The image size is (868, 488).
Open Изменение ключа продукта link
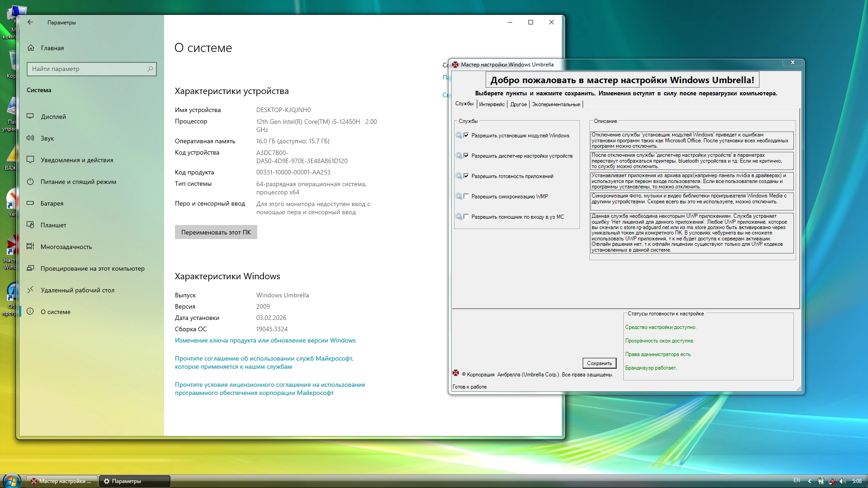(x=265, y=340)
